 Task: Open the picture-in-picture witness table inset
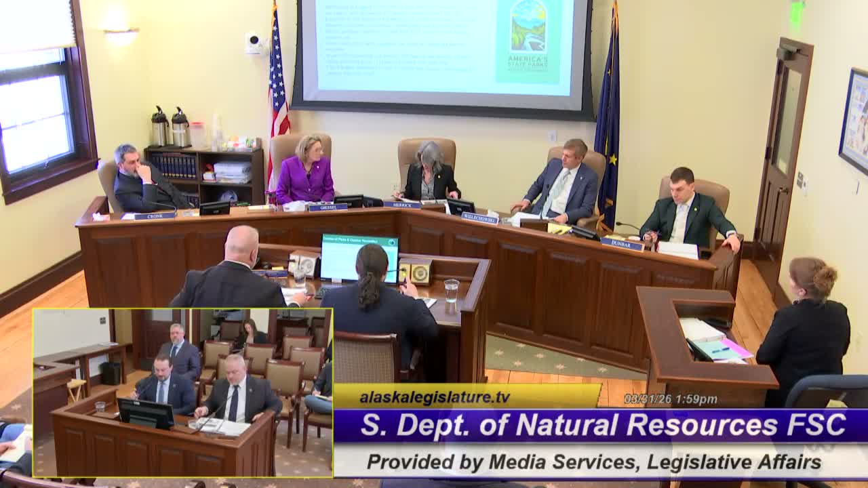(182, 392)
